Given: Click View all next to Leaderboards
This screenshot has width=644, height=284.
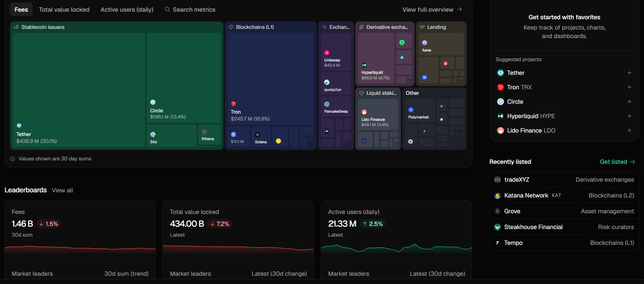Looking at the screenshot, I should [x=62, y=190].
